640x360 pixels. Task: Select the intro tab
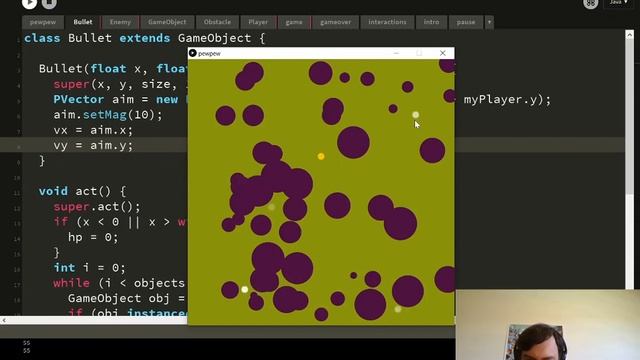[431, 22]
